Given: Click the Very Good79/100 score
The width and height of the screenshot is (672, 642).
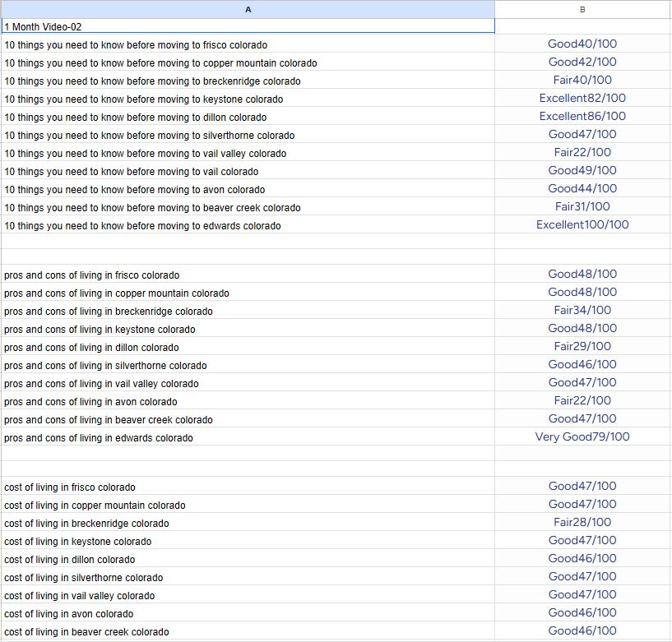Looking at the screenshot, I should pyautogui.click(x=582, y=437).
